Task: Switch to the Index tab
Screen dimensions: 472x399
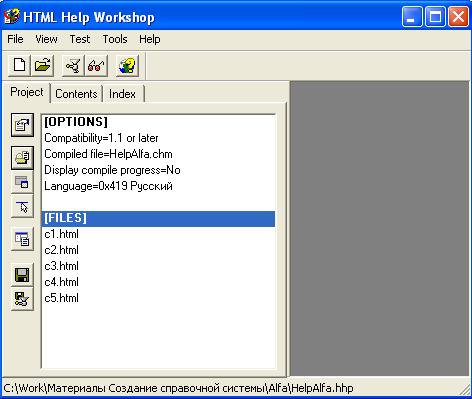Action: click(x=122, y=94)
